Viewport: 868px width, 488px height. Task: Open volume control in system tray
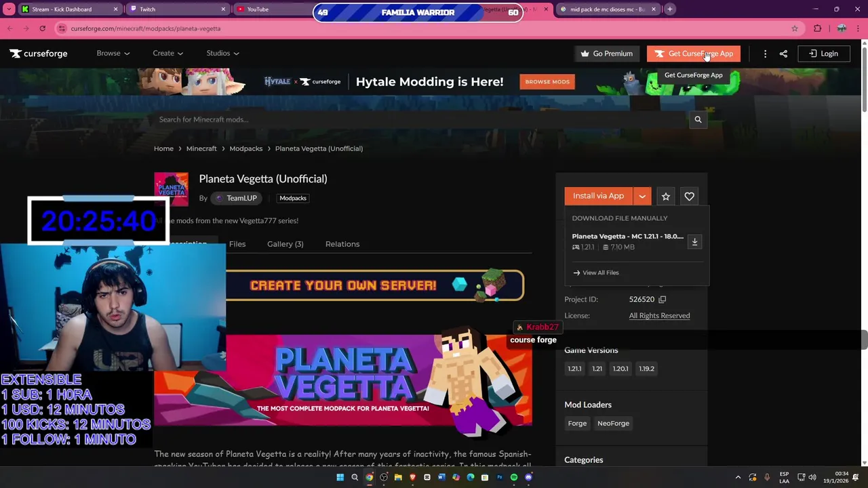[x=812, y=477]
